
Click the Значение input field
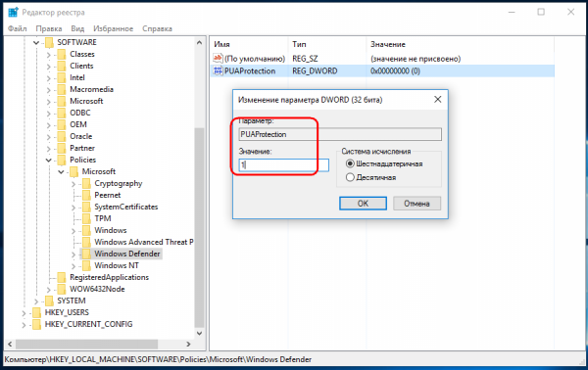point(284,164)
